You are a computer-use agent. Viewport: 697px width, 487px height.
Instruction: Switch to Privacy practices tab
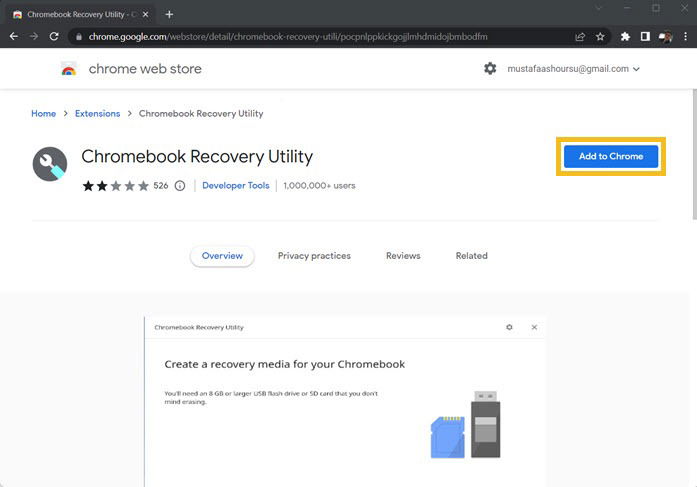coord(314,256)
